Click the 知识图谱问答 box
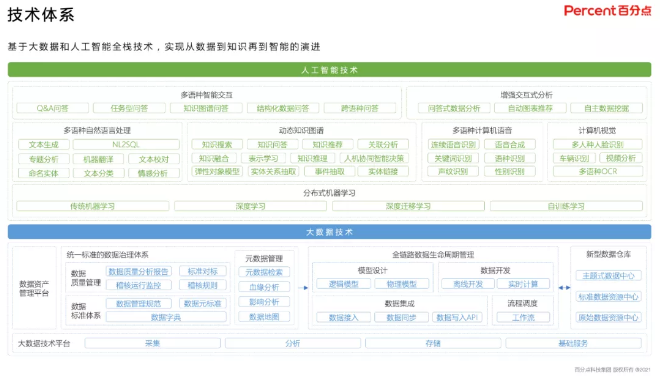The height and width of the screenshot is (378, 663). pos(206,108)
